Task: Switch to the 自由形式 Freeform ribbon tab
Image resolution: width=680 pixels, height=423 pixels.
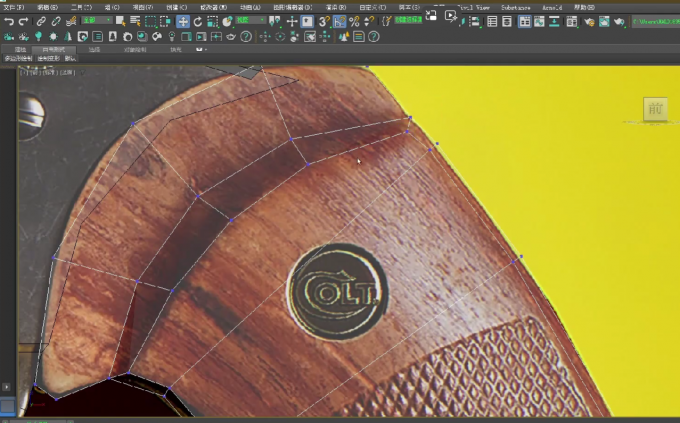Action: pos(53,49)
